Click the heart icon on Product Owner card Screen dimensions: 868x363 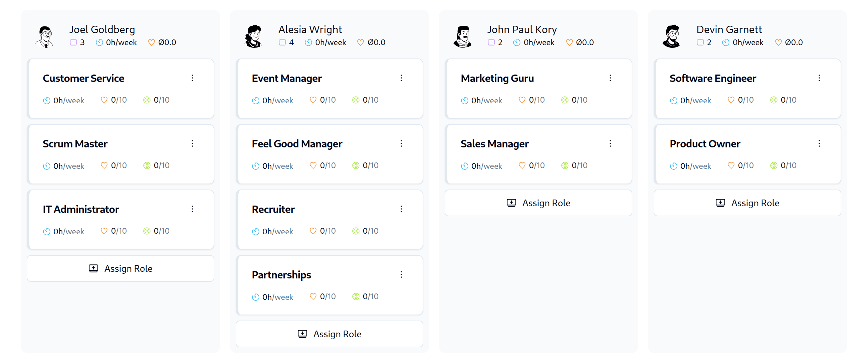coord(731,165)
